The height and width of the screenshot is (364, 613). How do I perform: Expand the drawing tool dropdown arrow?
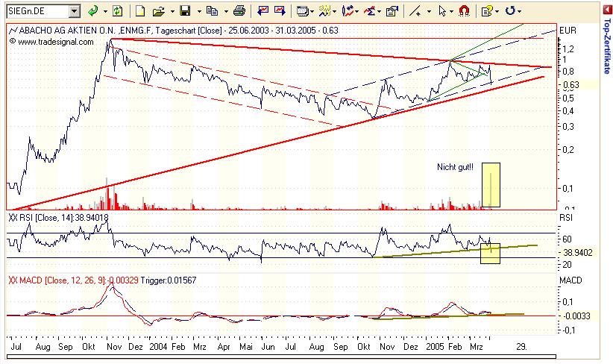[x=429, y=11]
